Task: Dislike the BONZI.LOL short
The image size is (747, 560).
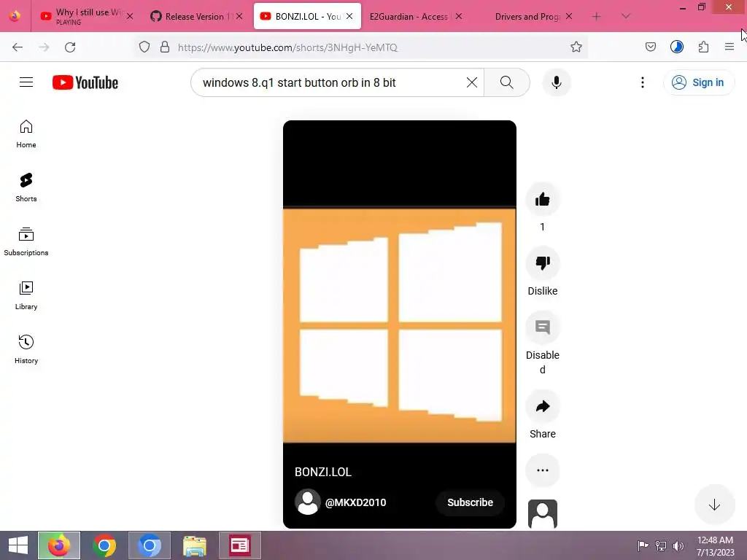Action: [542, 262]
